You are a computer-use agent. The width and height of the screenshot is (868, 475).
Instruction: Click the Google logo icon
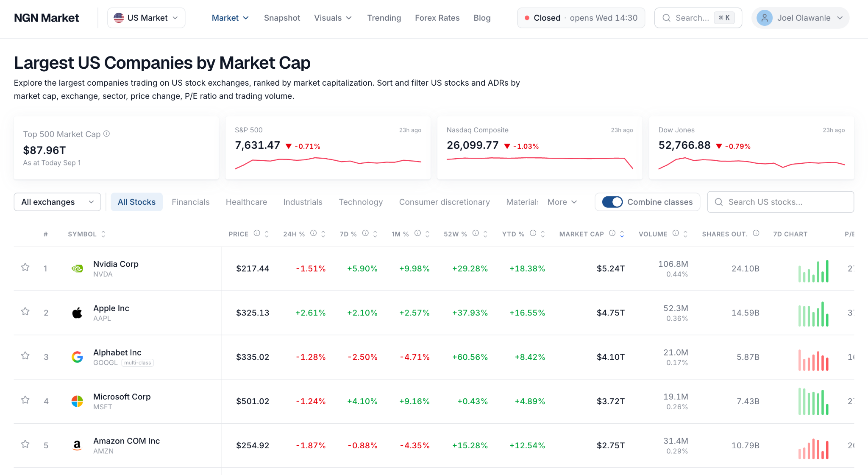coord(77,357)
